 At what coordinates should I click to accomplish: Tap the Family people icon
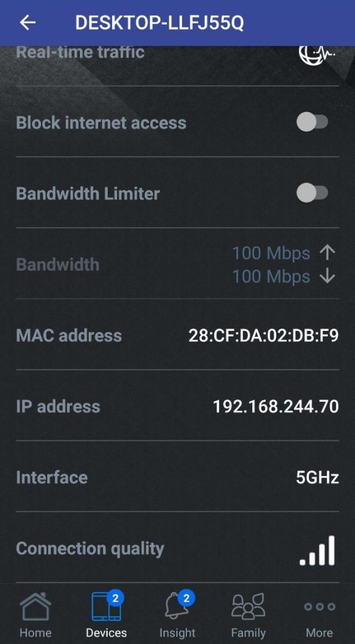[x=248, y=606]
